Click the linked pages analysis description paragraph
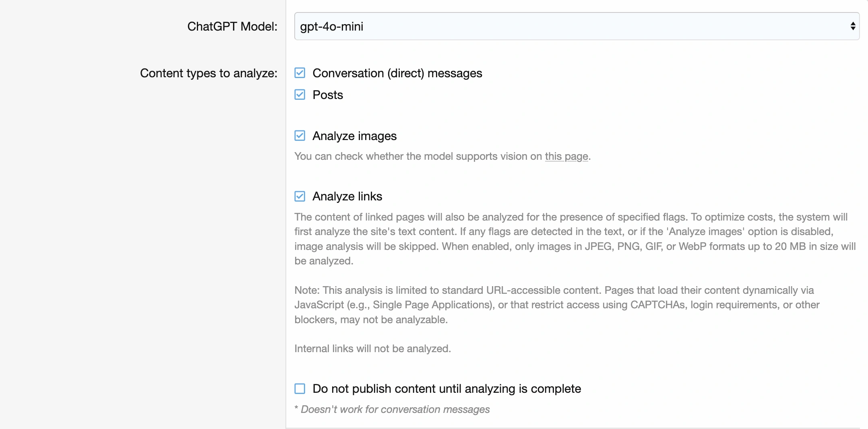The image size is (868, 429). [x=575, y=239]
